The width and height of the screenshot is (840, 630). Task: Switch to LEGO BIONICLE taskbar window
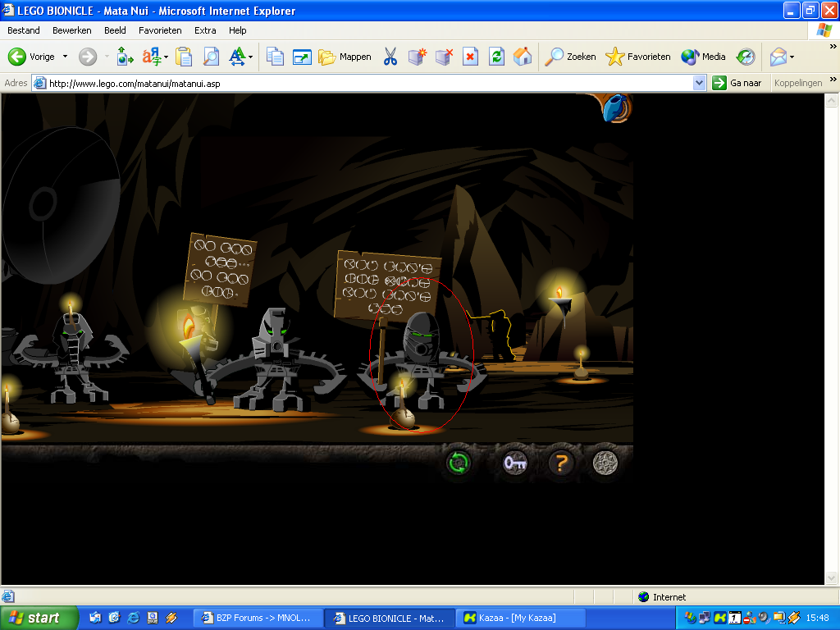tap(390, 618)
